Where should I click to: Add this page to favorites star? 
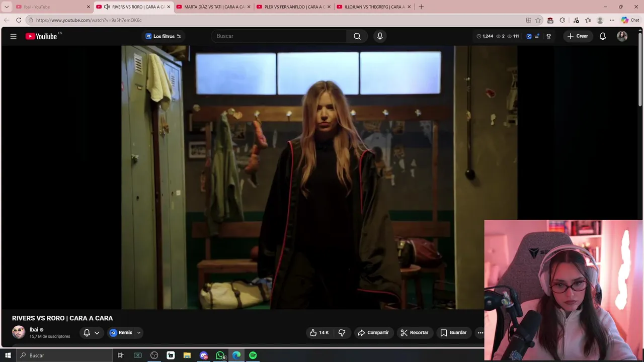point(538,20)
